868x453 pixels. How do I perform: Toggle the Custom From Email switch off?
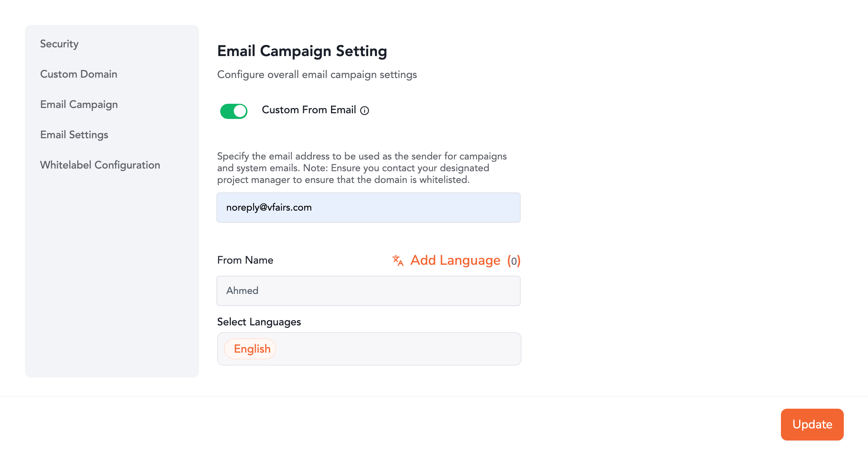234,111
